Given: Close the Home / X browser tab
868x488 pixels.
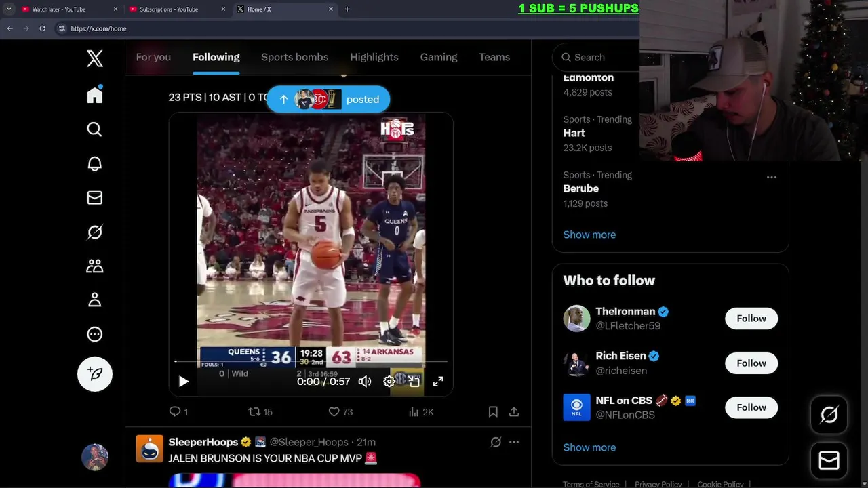Looking at the screenshot, I should click(331, 9).
